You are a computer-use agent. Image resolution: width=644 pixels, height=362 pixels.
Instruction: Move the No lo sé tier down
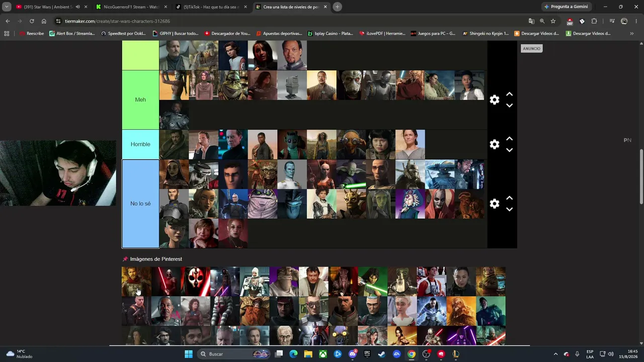509,209
